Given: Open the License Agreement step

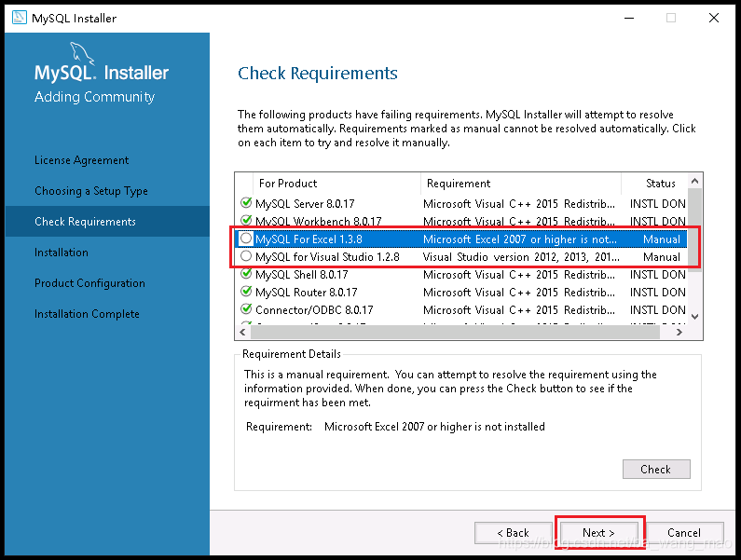Looking at the screenshot, I should (x=81, y=160).
